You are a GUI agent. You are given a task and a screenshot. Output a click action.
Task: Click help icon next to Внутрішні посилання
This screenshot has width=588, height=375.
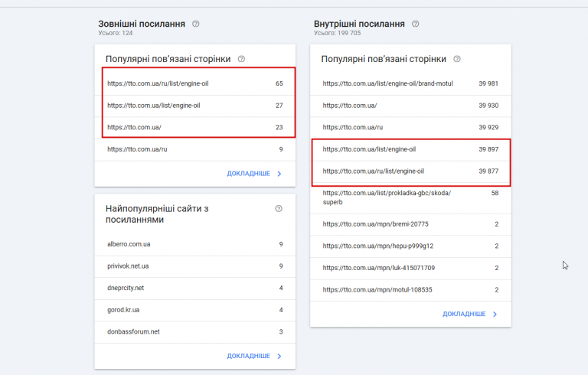tap(416, 24)
